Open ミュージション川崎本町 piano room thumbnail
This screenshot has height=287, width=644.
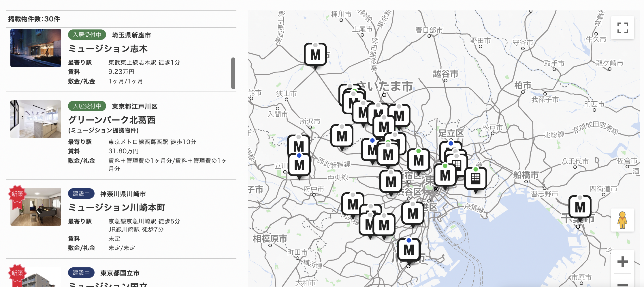(x=36, y=207)
